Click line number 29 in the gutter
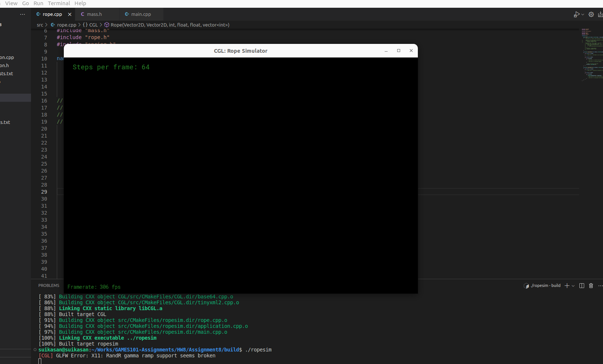Screen dimensions: 603x364 44,192
